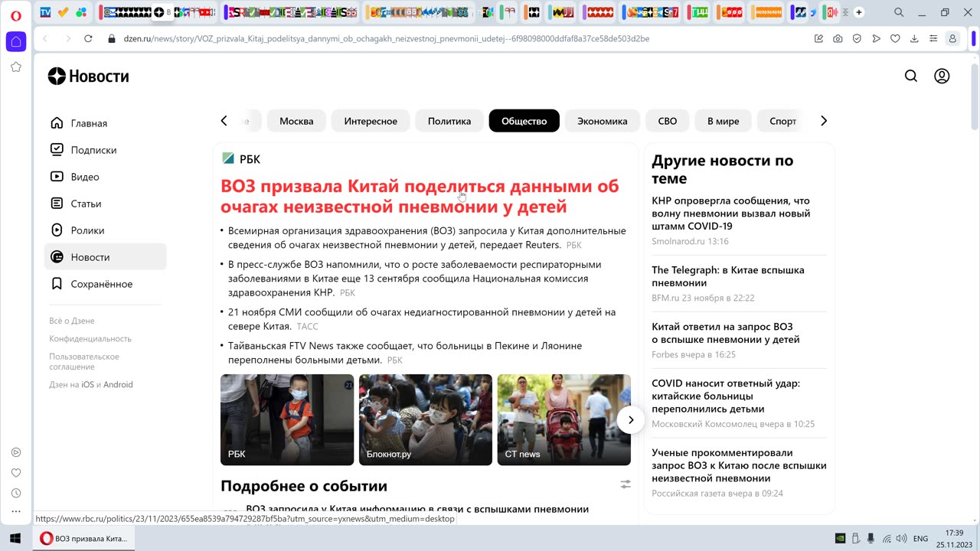
Task: Open the NVIDIA tray icon
Action: 840,538
